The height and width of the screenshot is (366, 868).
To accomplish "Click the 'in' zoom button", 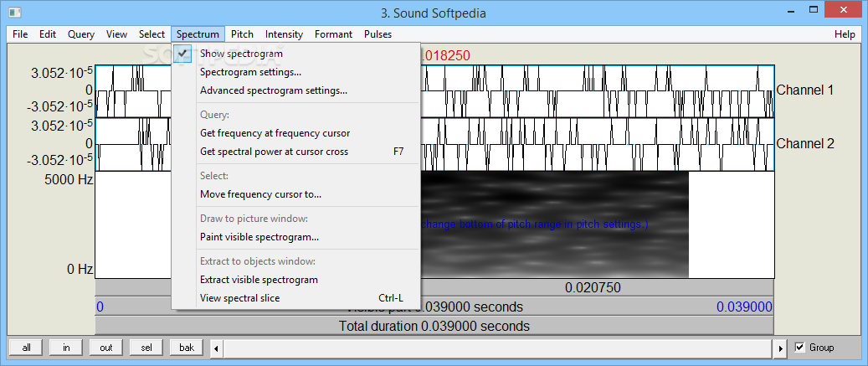I will [x=66, y=348].
